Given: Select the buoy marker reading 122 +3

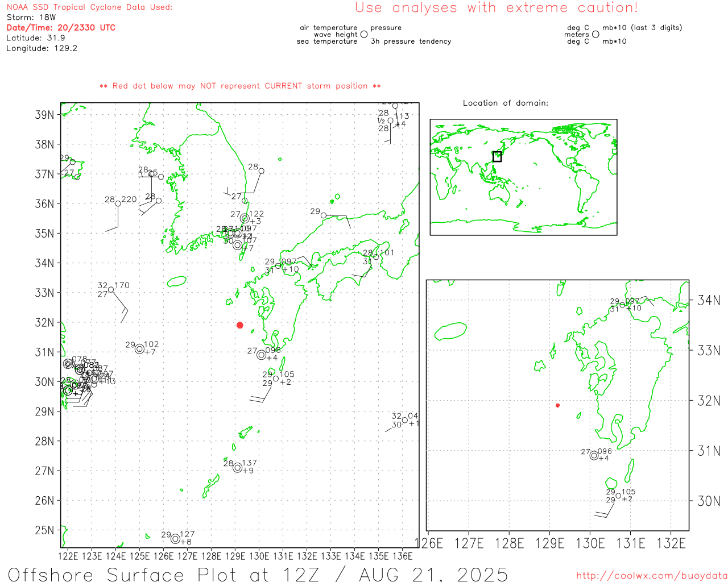Looking at the screenshot, I should coord(245,218).
